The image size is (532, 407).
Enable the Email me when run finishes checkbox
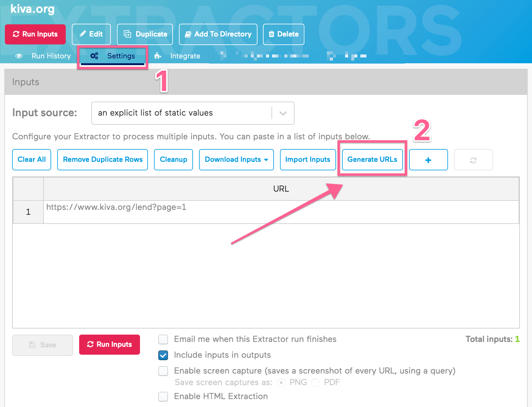click(x=163, y=339)
